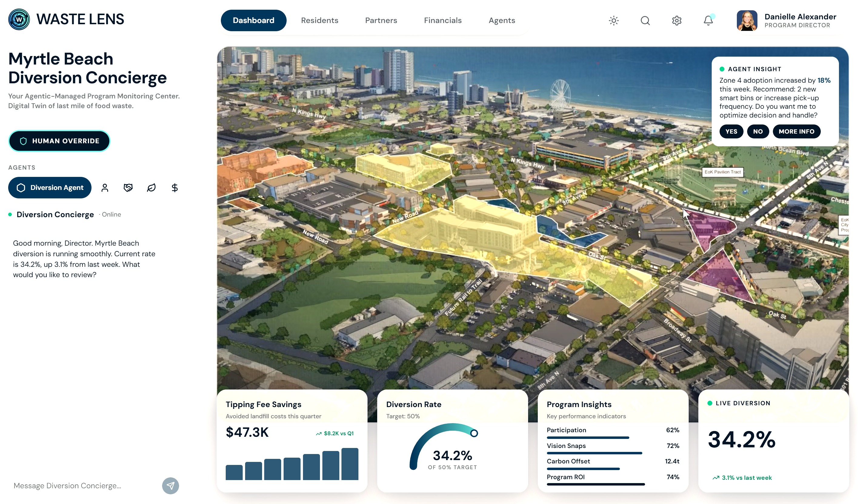Screen dimensions: 865x504
Task: Decline the agent insight with NO
Action: pyautogui.click(x=757, y=131)
